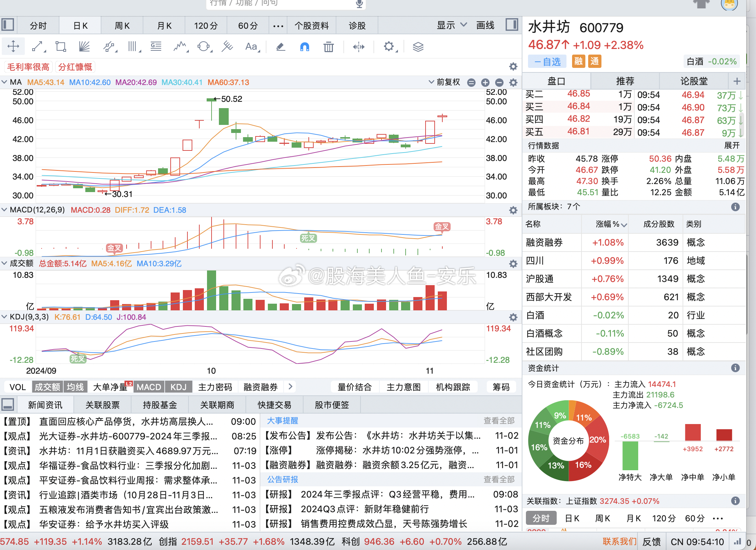Select the wave pattern drawing tool
Screen dimensions: 756x550
180,47
